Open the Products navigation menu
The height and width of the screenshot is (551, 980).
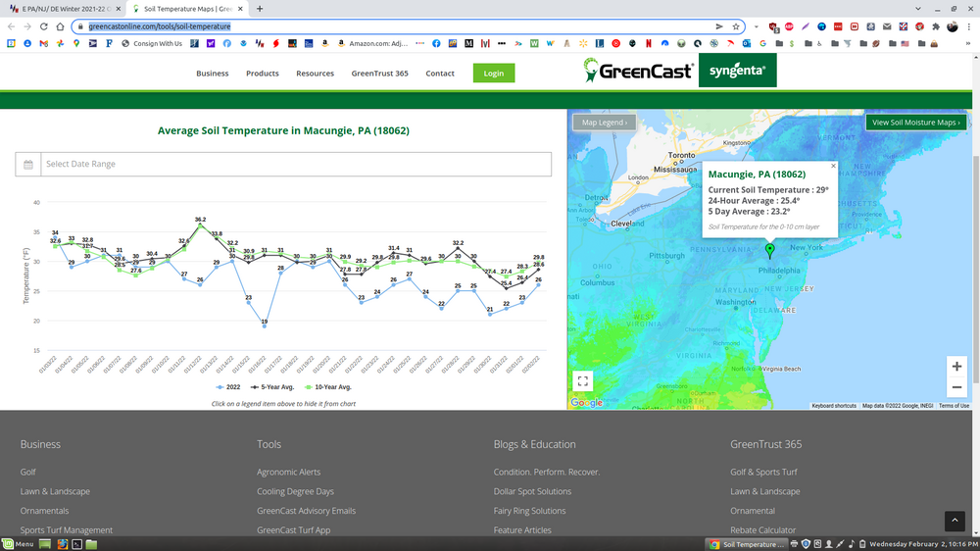click(x=262, y=74)
